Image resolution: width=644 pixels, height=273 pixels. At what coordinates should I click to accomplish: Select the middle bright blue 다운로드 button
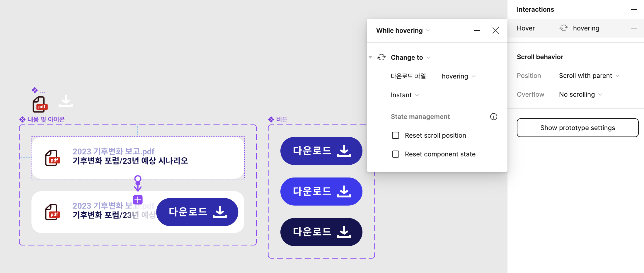click(x=321, y=191)
